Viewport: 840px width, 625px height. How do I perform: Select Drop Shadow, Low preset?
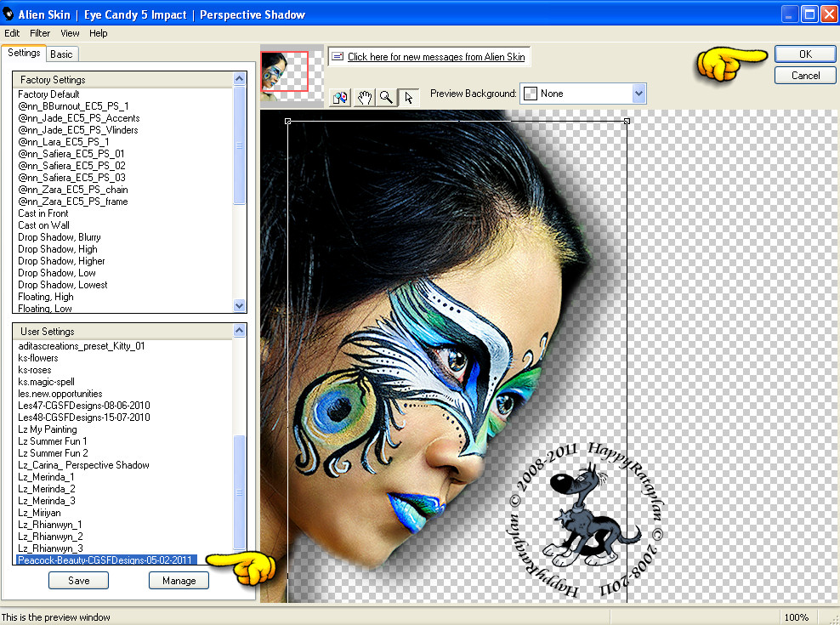pyautogui.click(x=57, y=273)
